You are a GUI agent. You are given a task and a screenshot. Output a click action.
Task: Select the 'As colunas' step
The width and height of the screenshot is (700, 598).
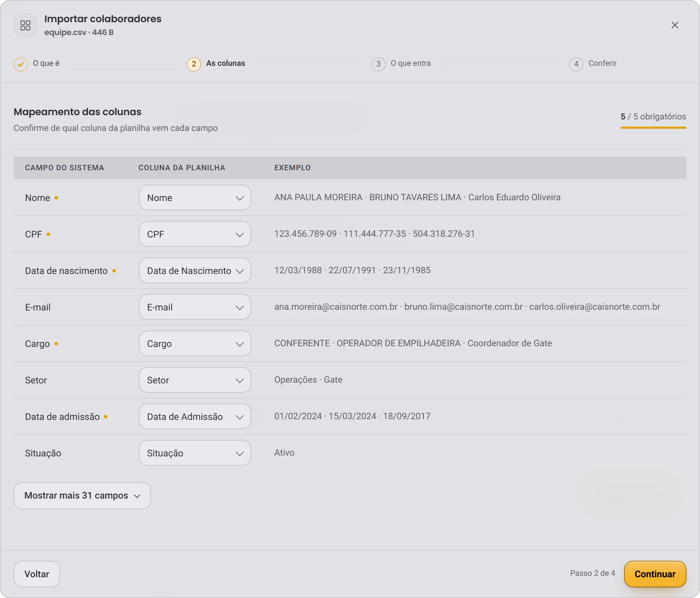coord(225,63)
